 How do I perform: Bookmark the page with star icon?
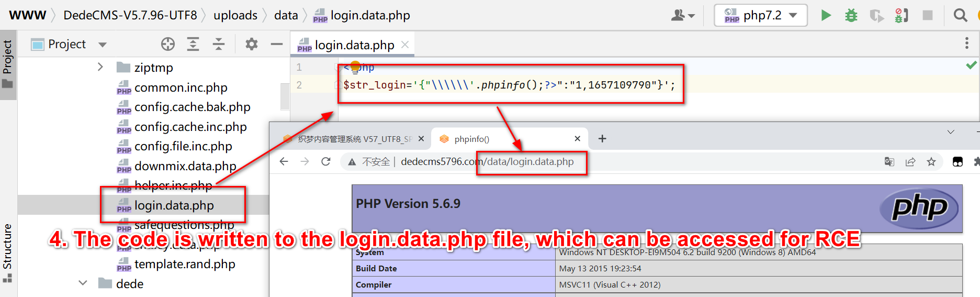[x=931, y=162]
